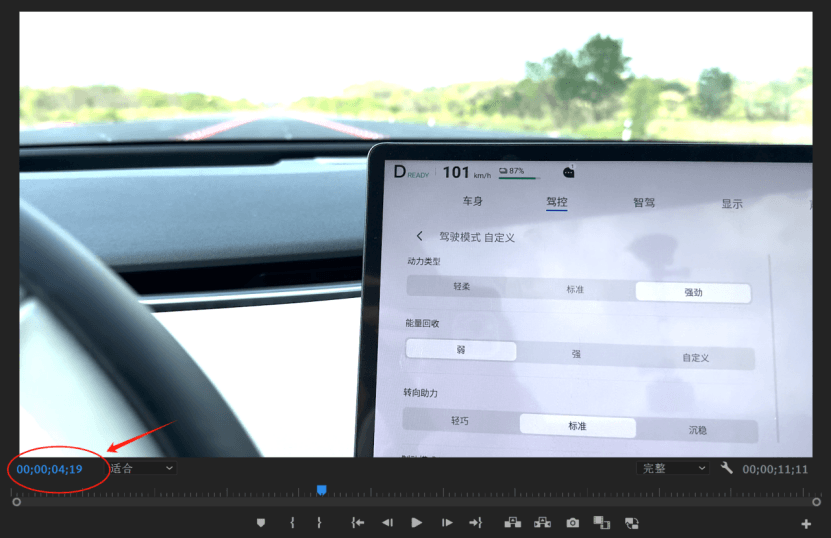Click the left handle of the zoom scrollbar
This screenshot has width=831, height=538.
(x=16, y=501)
